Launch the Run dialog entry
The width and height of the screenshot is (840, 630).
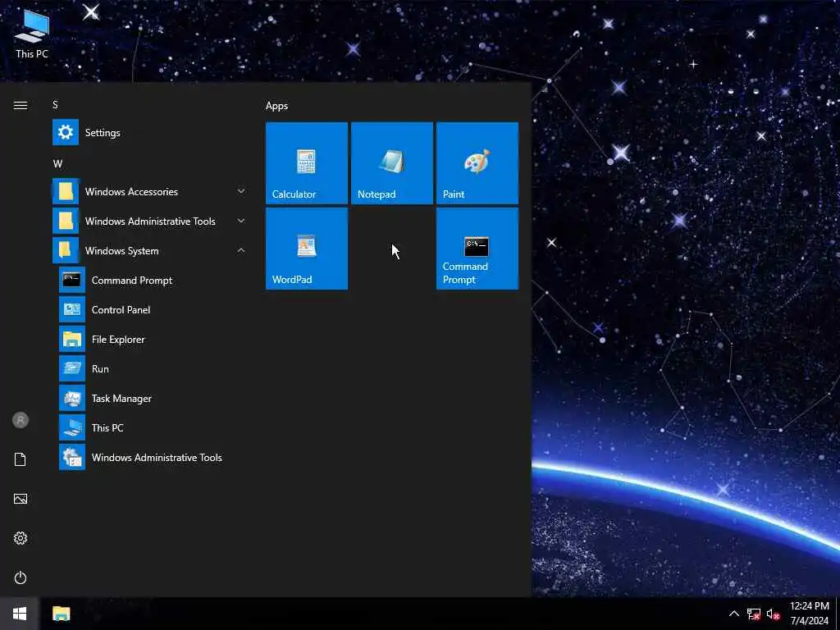click(153, 368)
